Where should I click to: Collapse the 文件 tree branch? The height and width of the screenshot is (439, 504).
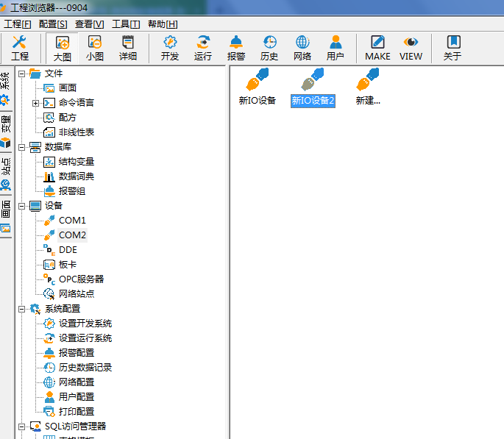[x=22, y=74]
